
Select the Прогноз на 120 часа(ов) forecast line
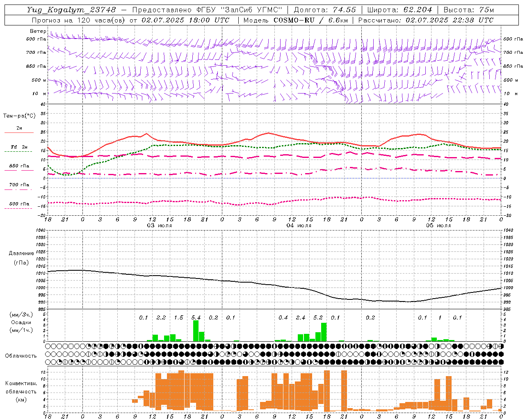(x=130, y=20)
